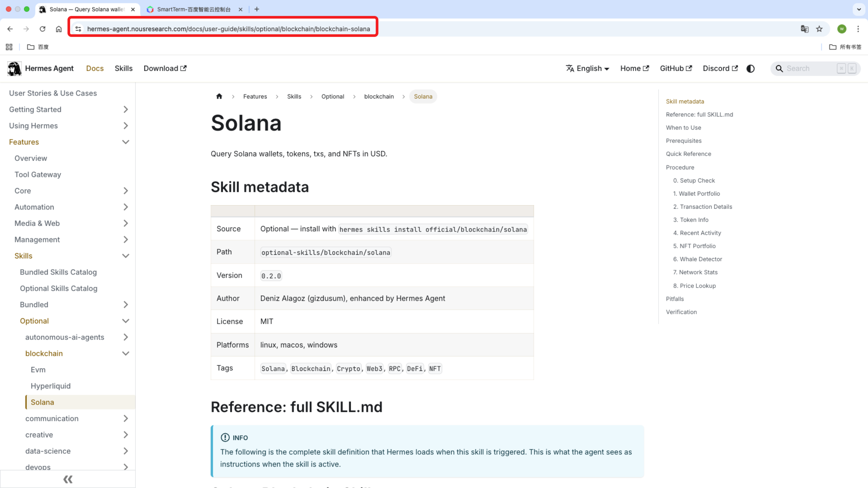The width and height of the screenshot is (868, 488).
Task: Toggle dark and light mode
Action: [750, 69]
